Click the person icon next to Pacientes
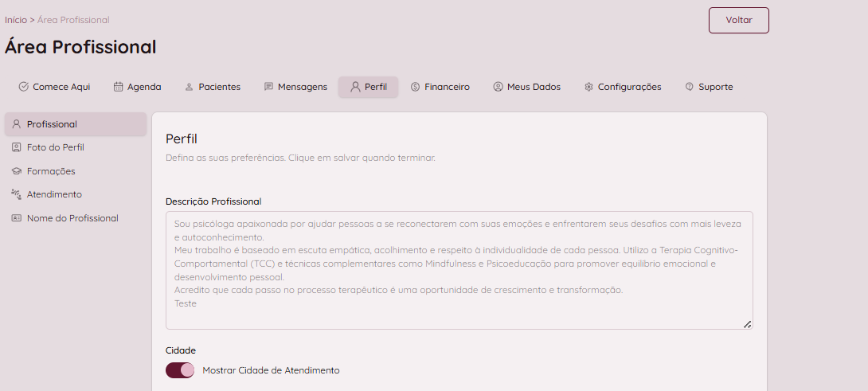 point(189,87)
